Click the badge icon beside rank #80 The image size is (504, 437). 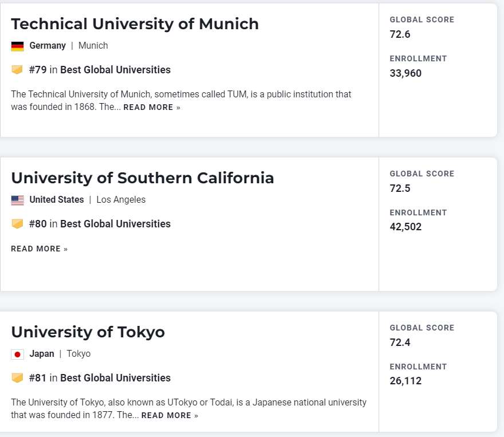pos(17,224)
